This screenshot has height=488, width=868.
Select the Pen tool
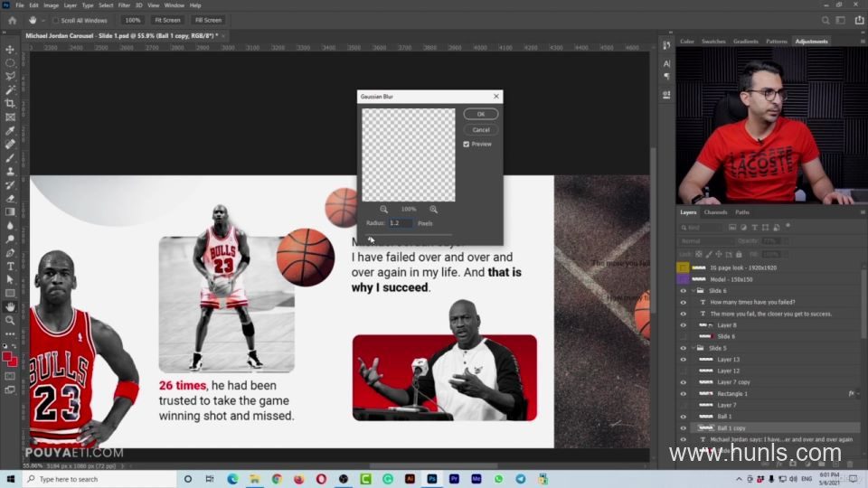pyautogui.click(x=10, y=252)
